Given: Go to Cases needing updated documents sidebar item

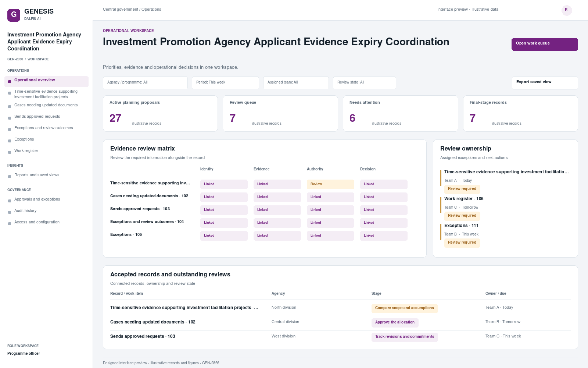Looking at the screenshot, I should point(46,105).
